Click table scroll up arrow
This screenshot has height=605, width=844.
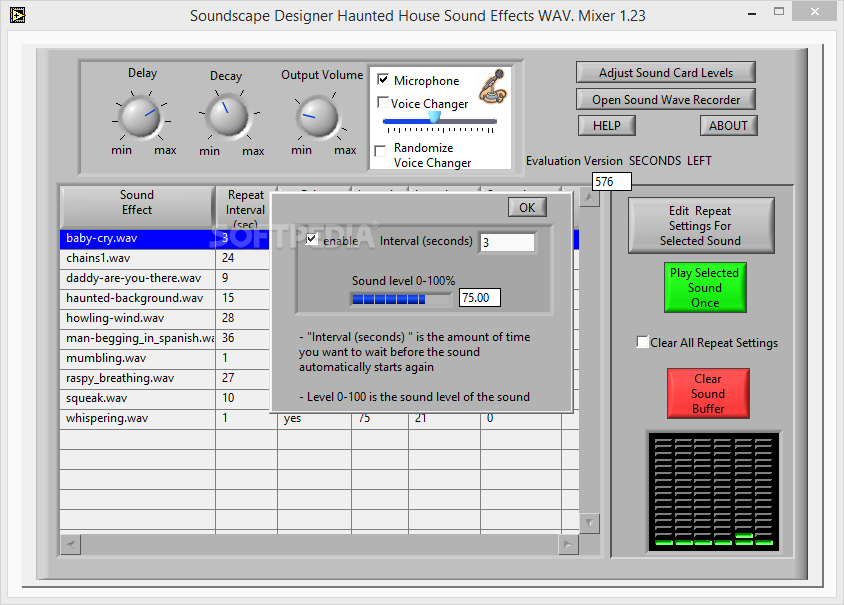tap(589, 198)
